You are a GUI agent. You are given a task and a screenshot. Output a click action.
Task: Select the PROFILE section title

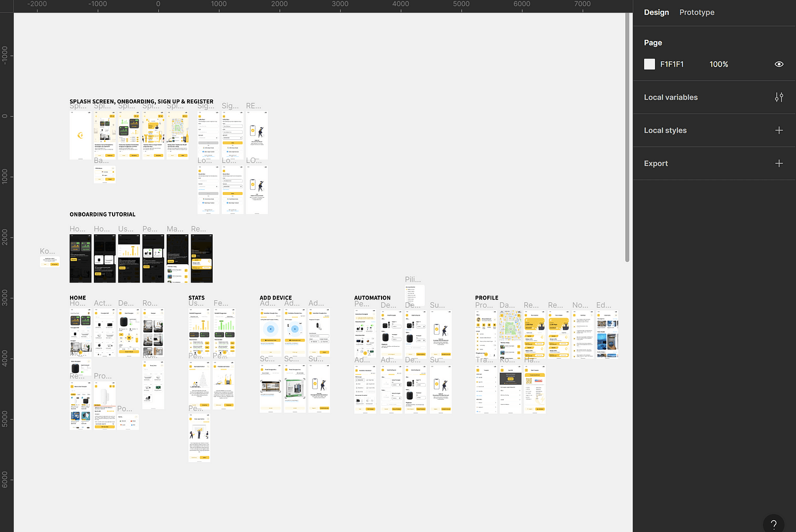tap(487, 298)
